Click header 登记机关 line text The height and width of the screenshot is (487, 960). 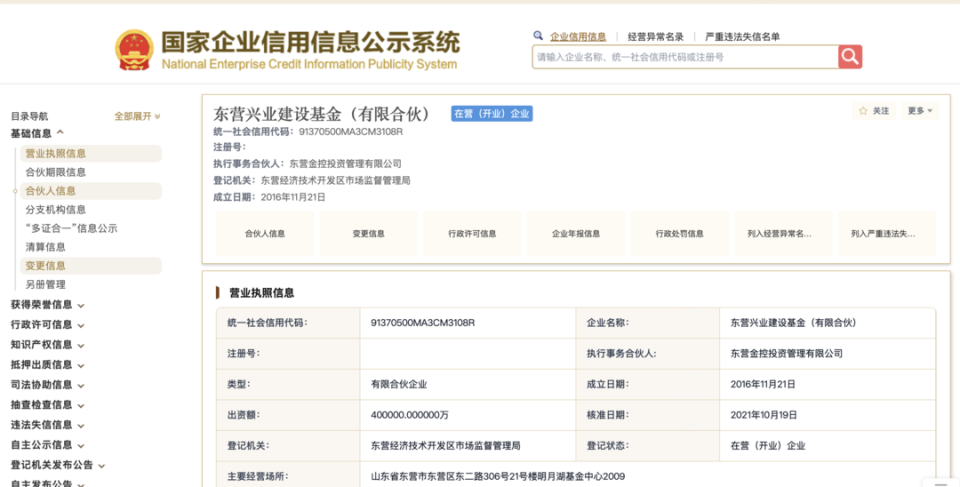[x=312, y=180]
